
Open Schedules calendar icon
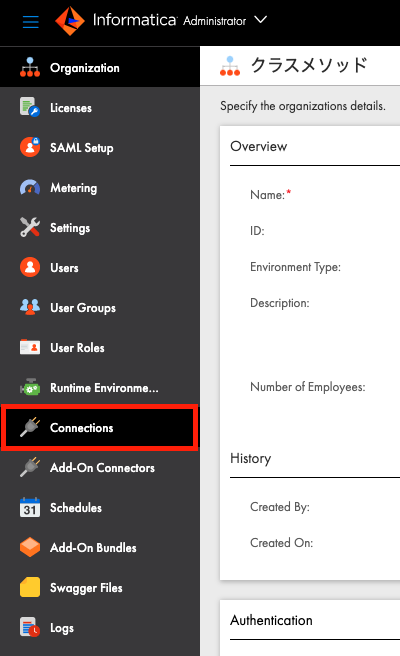point(30,507)
